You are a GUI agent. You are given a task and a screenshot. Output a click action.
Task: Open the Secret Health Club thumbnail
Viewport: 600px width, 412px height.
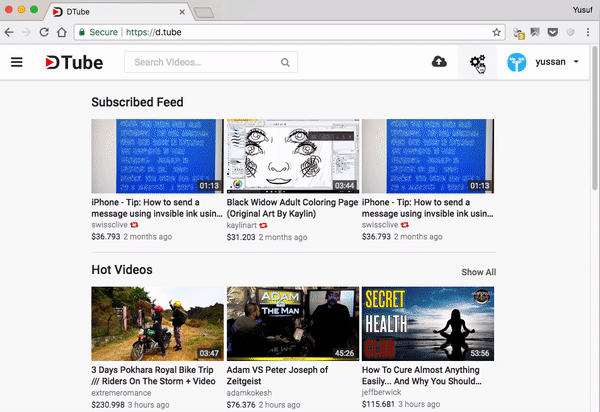click(428, 324)
